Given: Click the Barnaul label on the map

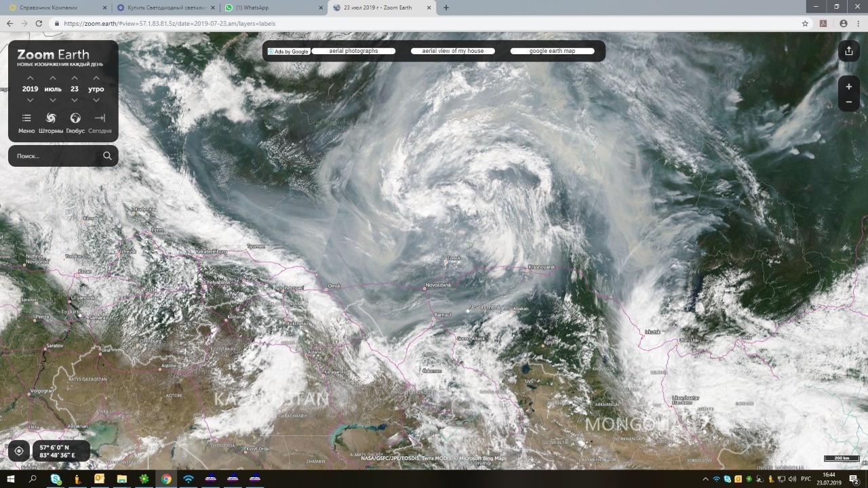Looking at the screenshot, I should coord(443,314).
